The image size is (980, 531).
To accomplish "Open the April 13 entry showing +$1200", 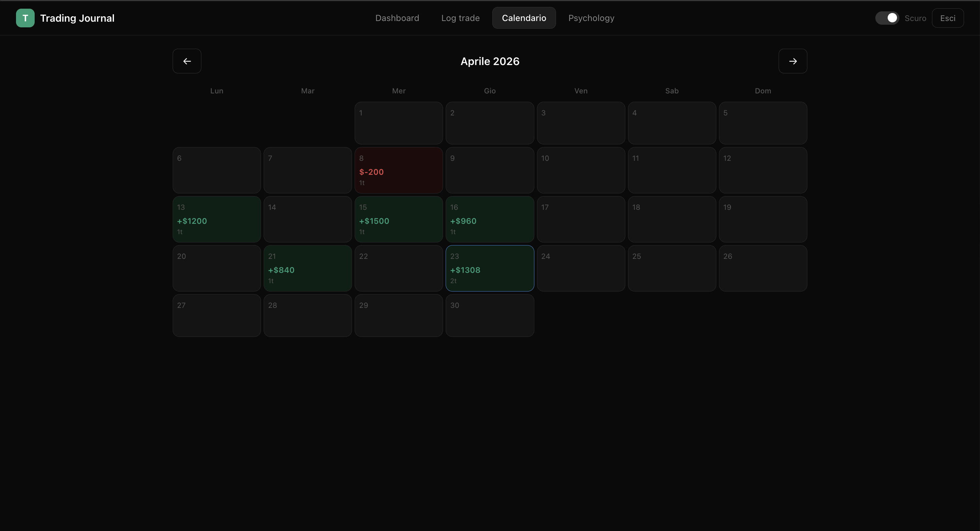I will point(216,219).
